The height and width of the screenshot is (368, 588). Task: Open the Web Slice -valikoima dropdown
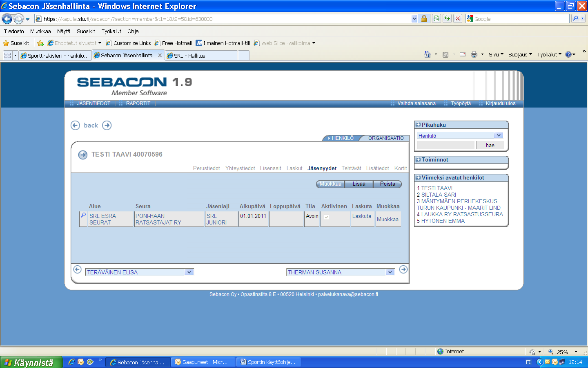(x=314, y=43)
